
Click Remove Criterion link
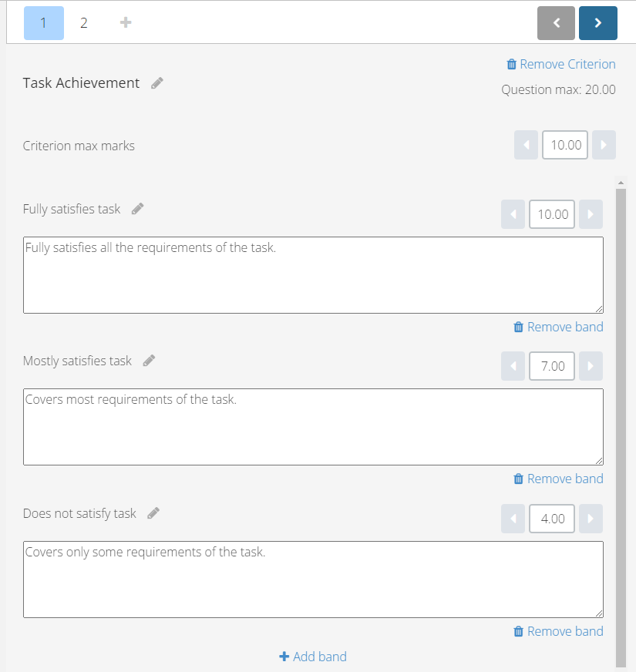click(561, 64)
